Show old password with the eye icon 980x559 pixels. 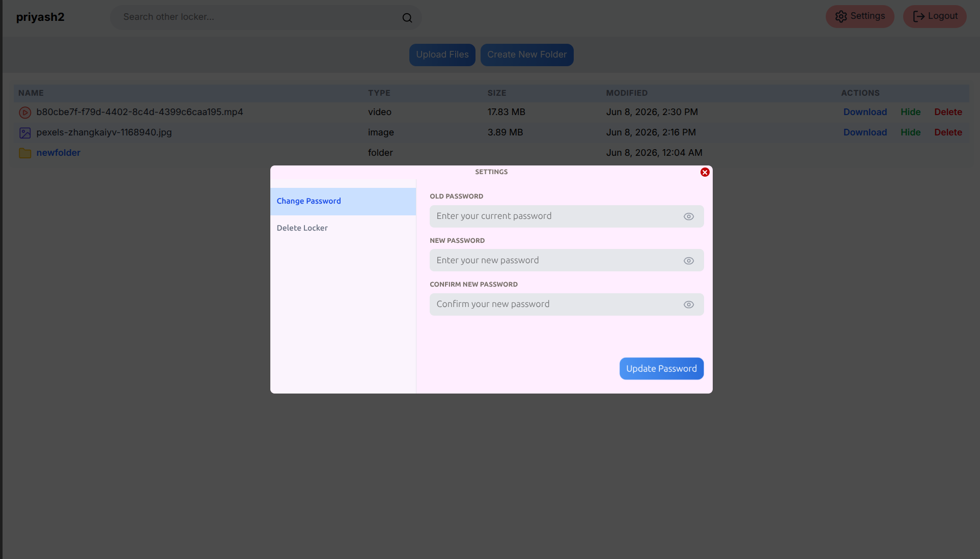click(689, 216)
